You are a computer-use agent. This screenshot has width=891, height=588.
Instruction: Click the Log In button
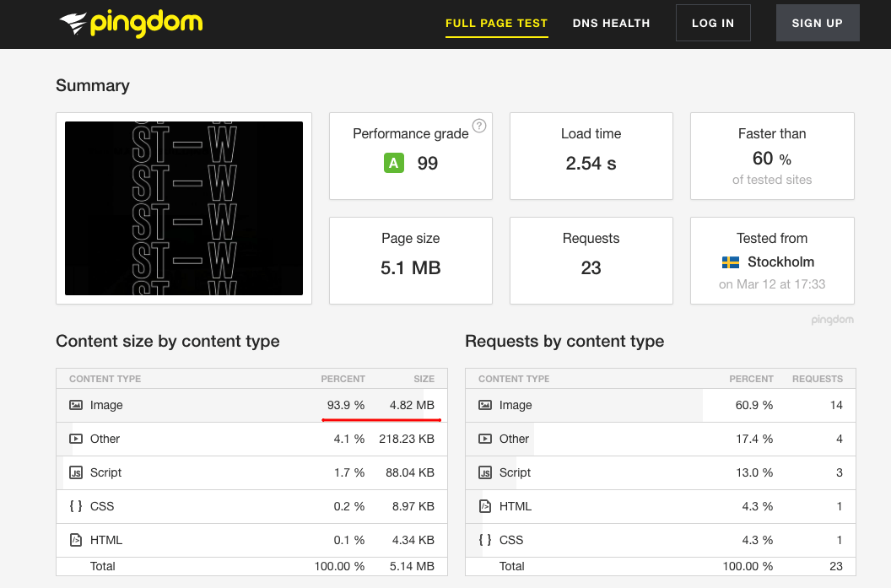[x=713, y=23]
